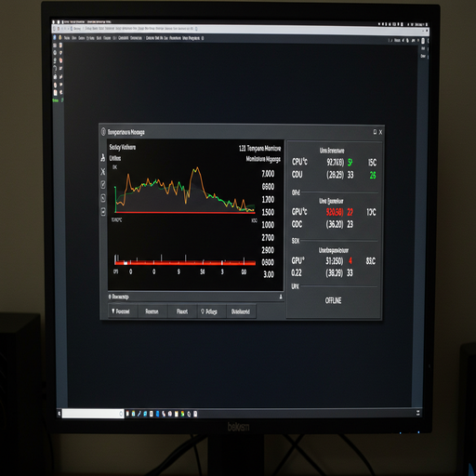Click the "3.00" scale value beside the chart

(x=269, y=274)
